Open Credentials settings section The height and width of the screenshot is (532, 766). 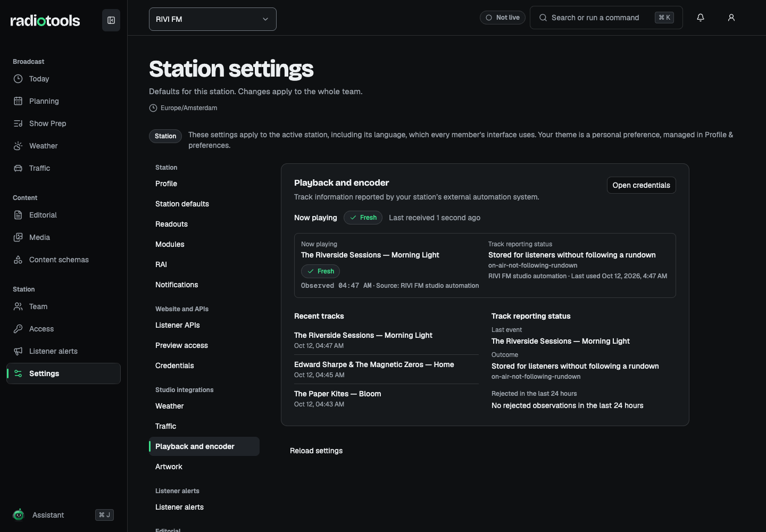(x=204, y=365)
